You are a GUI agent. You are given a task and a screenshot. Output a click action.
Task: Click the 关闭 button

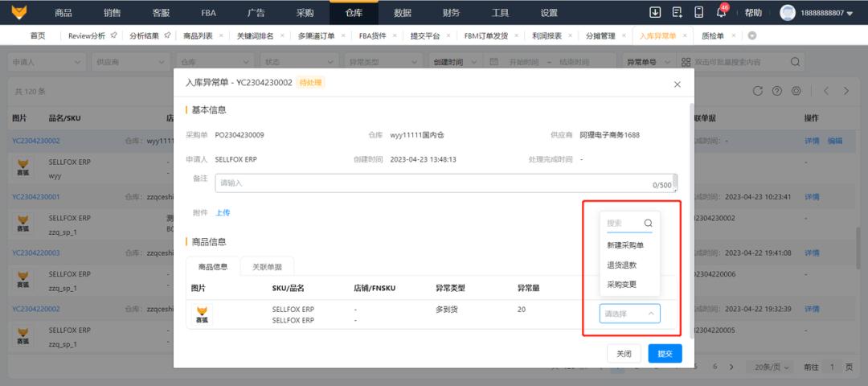[624, 353]
